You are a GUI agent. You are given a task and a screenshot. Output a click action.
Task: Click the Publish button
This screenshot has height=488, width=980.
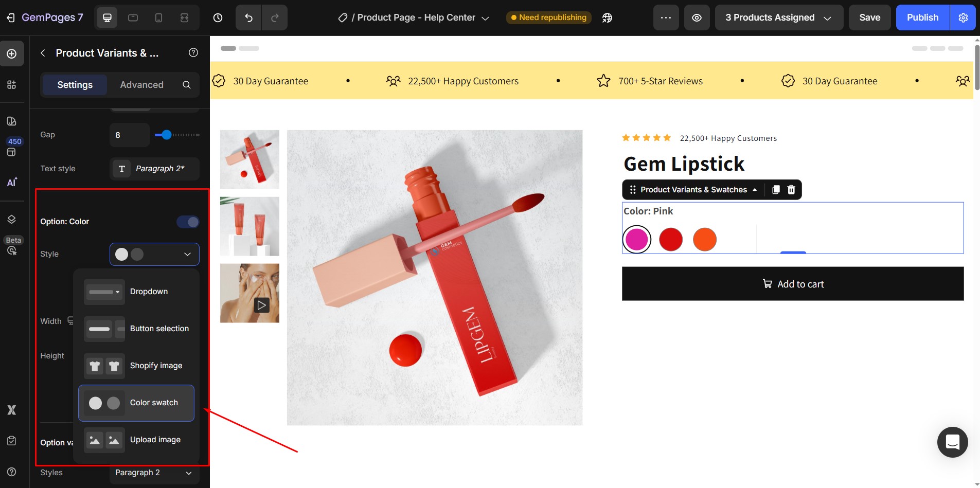[x=921, y=17]
